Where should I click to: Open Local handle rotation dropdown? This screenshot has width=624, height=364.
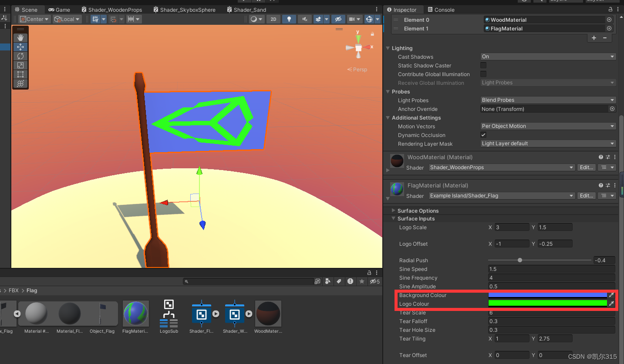(x=67, y=19)
